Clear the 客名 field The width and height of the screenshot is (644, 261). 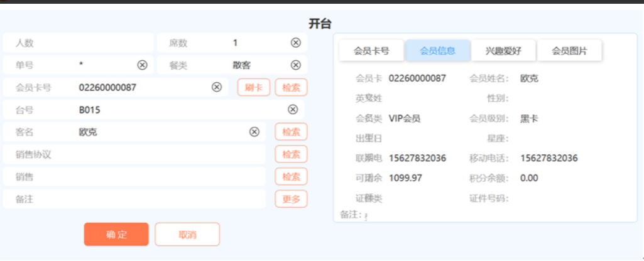click(x=254, y=132)
